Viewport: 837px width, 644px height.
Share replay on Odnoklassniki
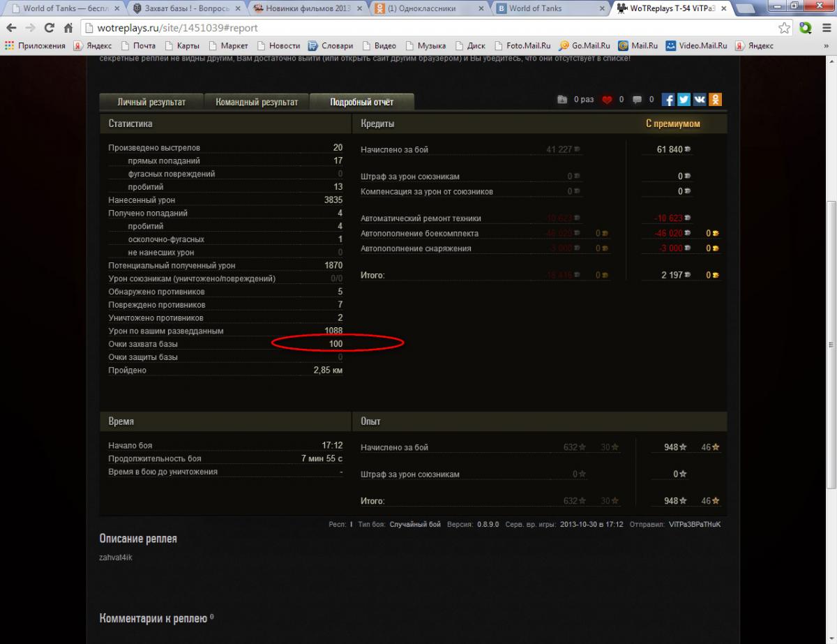pyautogui.click(x=716, y=100)
